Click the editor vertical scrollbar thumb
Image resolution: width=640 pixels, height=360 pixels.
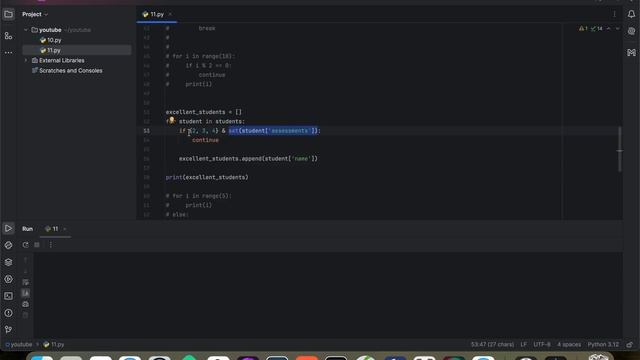tap(620, 149)
